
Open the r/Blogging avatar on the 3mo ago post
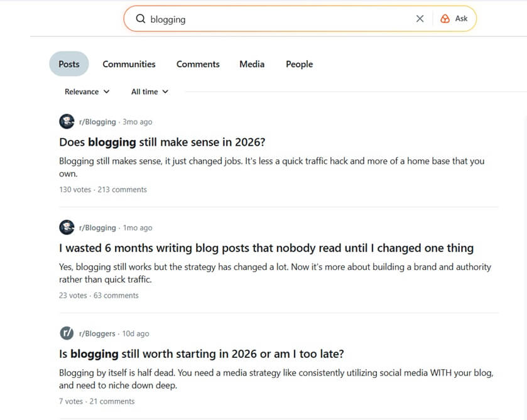(x=67, y=122)
